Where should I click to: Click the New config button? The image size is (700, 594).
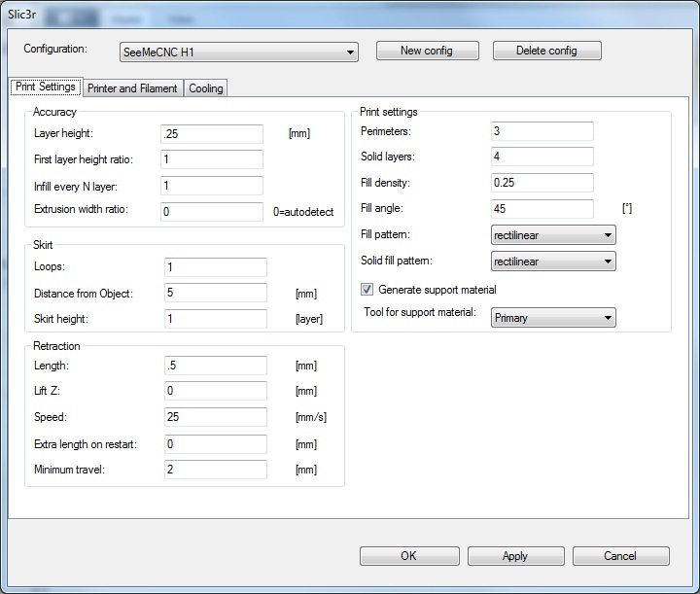[x=426, y=51]
